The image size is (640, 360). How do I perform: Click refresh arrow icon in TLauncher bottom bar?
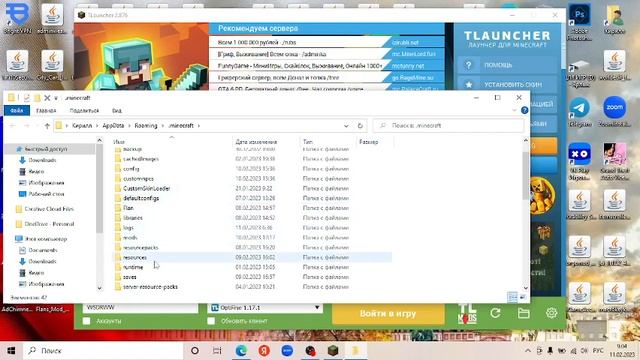point(496,313)
